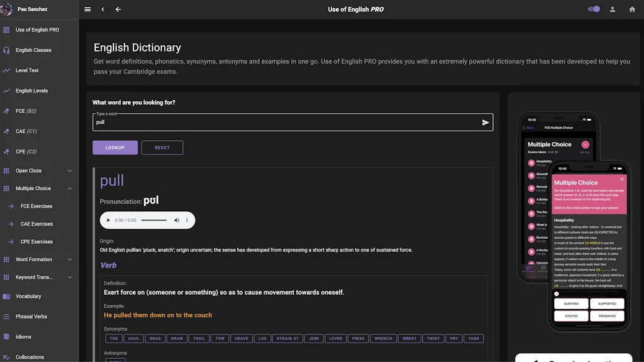Select the STRAIN AT synonym chip
644x362 pixels.
pyautogui.click(x=287, y=339)
